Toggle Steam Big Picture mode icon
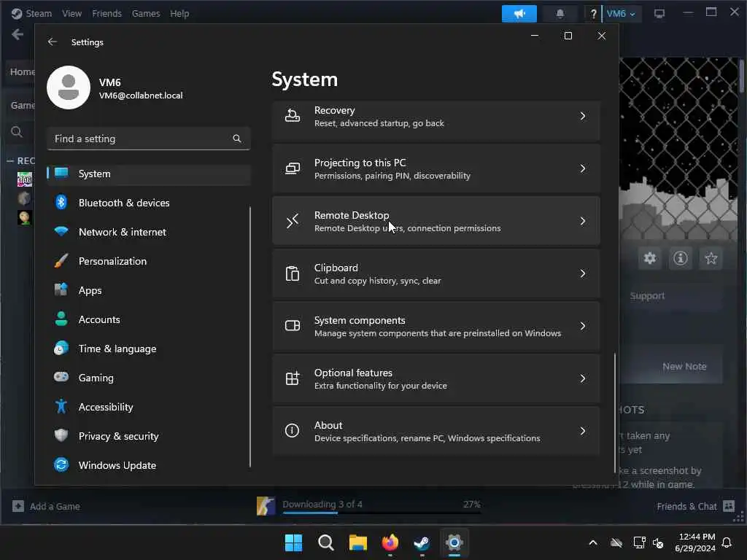The height and width of the screenshot is (560, 747). pyautogui.click(x=659, y=14)
